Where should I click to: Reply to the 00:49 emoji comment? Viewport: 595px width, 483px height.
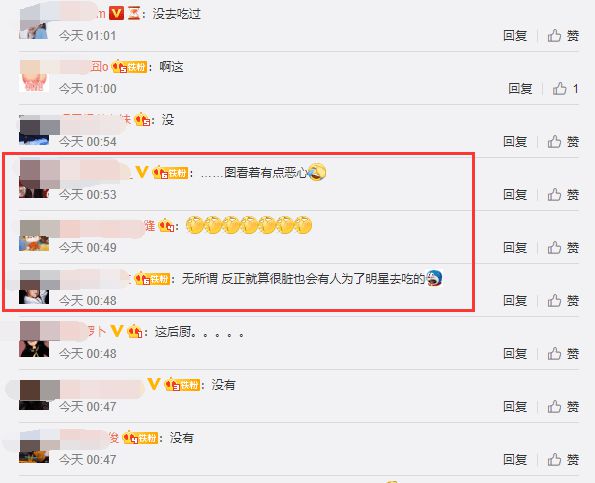[x=515, y=248]
